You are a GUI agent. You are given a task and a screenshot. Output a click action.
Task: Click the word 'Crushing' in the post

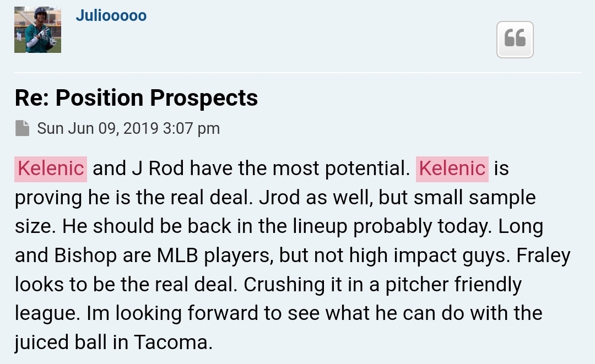[284, 285]
